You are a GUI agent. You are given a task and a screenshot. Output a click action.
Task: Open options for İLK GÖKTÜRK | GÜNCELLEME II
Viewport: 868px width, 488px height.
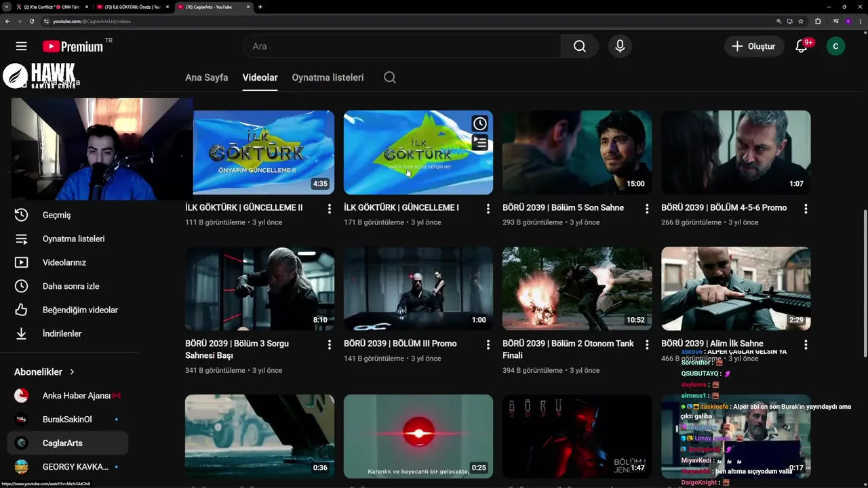coord(330,209)
